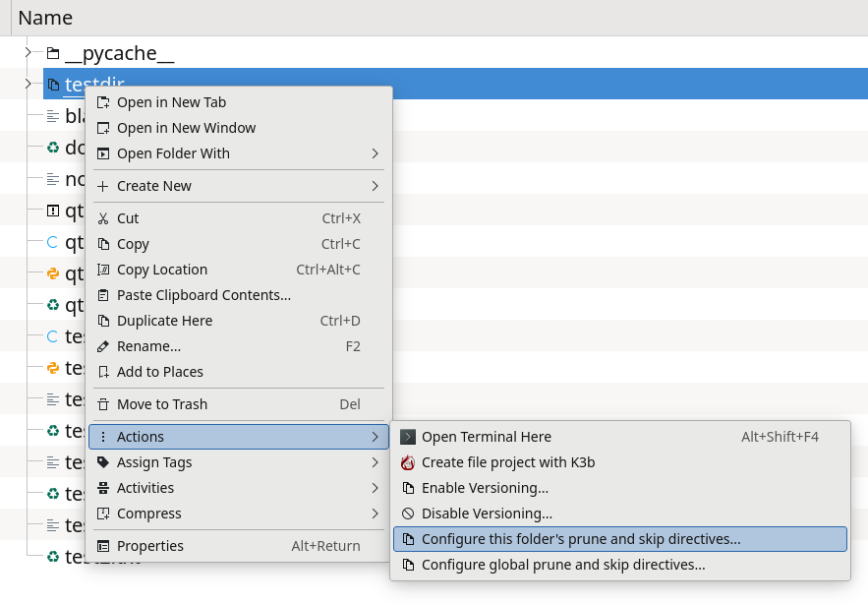Click the Assign Tags tag icon
Image resolution: width=868 pixels, height=605 pixels.
point(103,462)
